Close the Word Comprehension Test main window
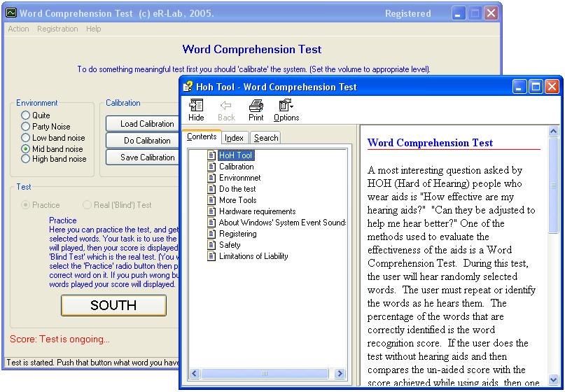Image resolution: width=565 pixels, height=392 pixels. pos(491,14)
